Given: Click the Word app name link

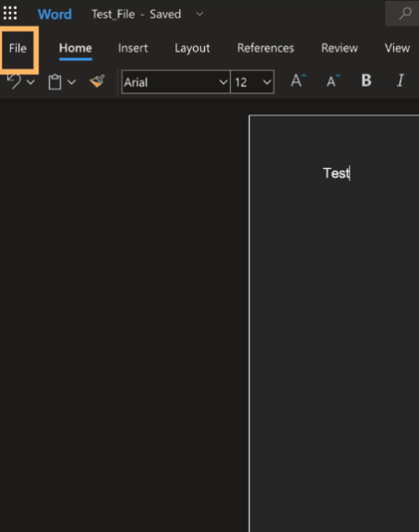Looking at the screenshot, I should tap(54, 14).
